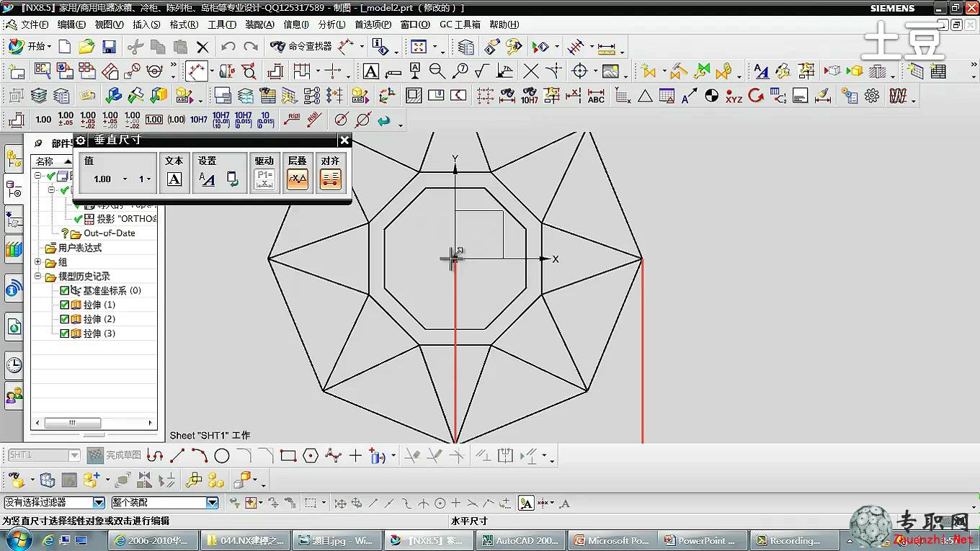Screen dimensions: 980x551
Task: Open the inferred dimension type dropdown arrow
Action: tap(212, 72)
